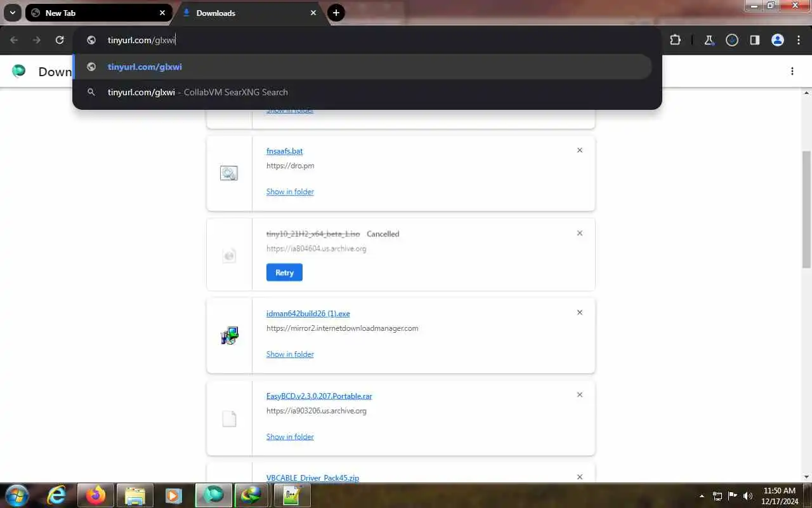Screen dimensions: 812x508
Task: Open Windows Media Player from the taskbar
Action: tap(173, 495)
